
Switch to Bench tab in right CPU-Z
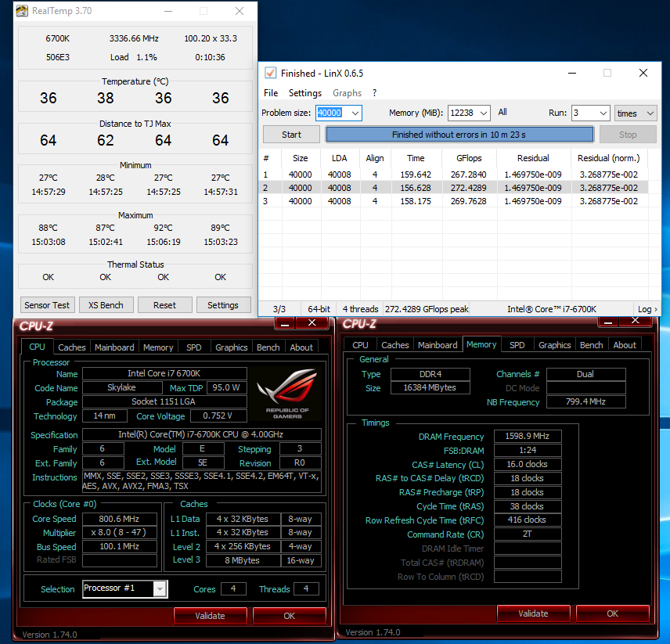(x=592, y=345)
